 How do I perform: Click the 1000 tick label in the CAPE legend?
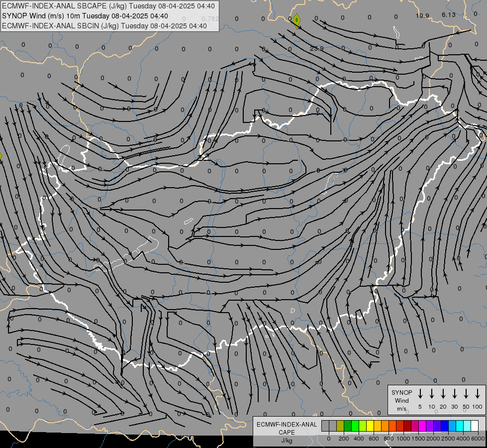403,439
